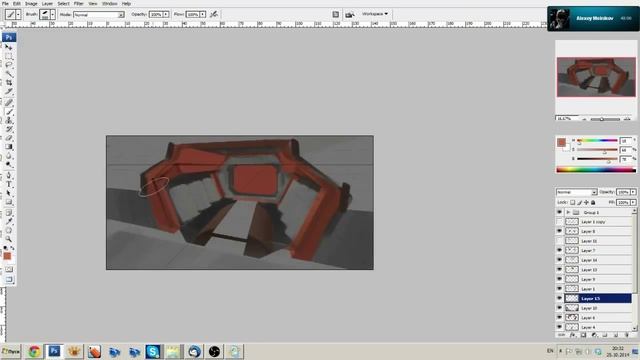
Task: Show the hidden Layer 1 copy
Action: point(559,222)
